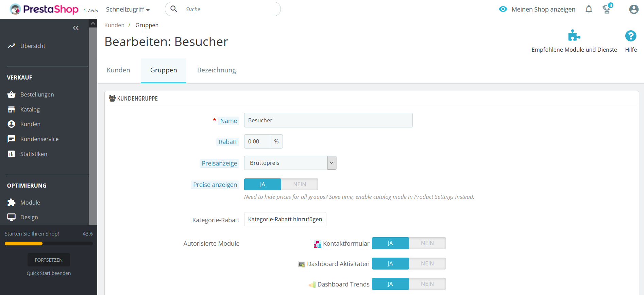The height and width of the screenshot is (295, 644).
Task: Switch Dashboard Trends to NEIN
Action: coord(427,284)
